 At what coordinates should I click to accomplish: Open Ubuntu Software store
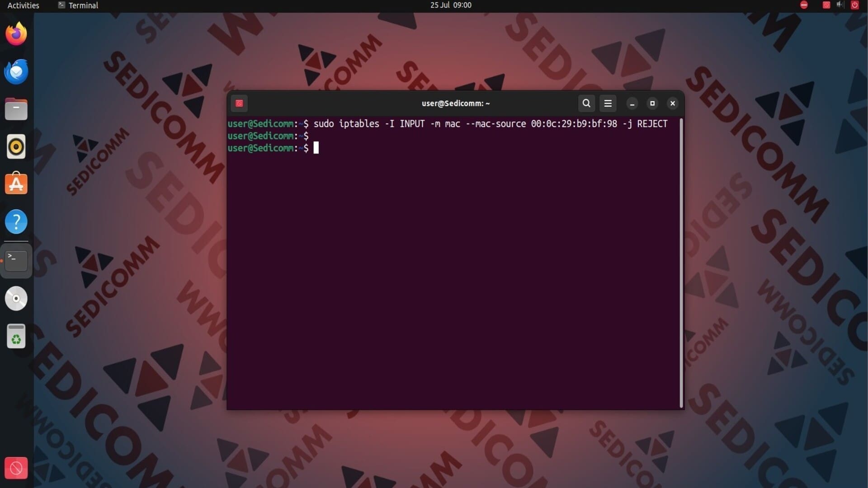16,184
